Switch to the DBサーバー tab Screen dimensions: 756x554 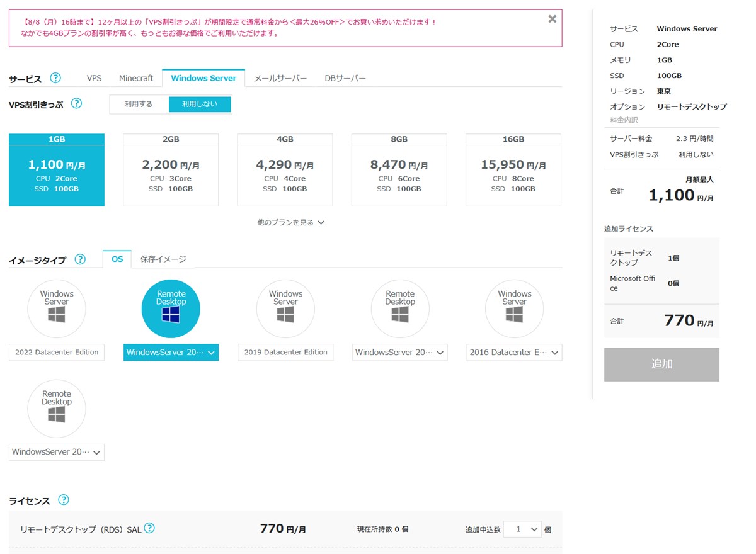pyautogui.click(x=345, y=78)
